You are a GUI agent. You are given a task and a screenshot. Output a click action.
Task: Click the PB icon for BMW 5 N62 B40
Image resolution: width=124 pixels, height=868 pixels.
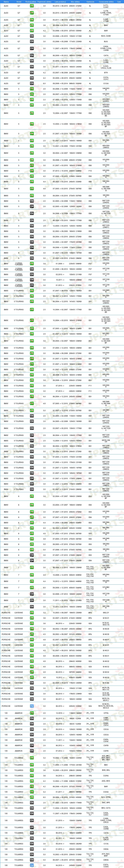[x=32, y=176]
